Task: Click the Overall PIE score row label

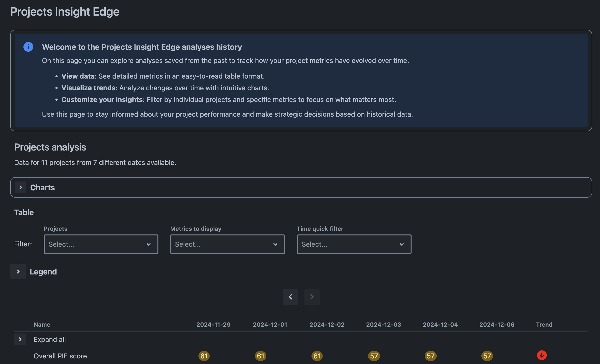Action: coord(60,356)
